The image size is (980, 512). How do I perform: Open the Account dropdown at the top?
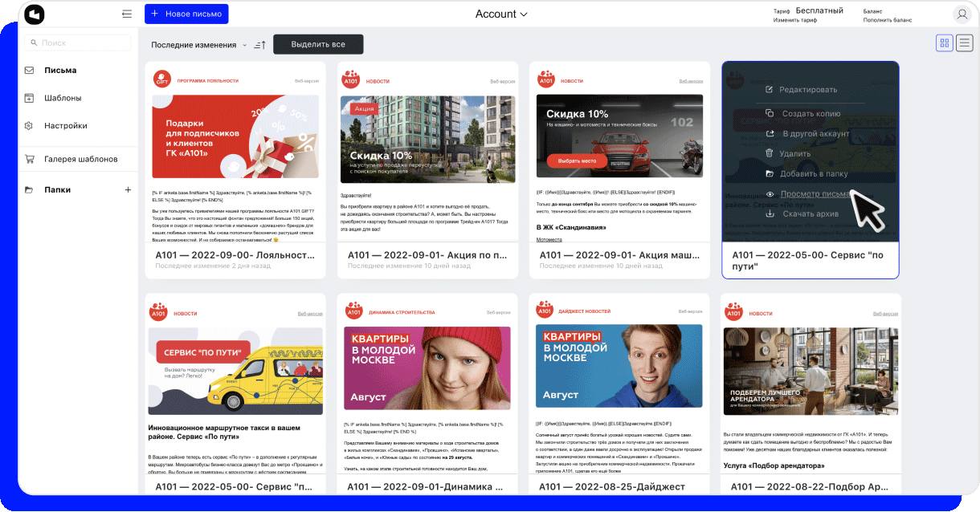pyautogui.click(x=501, y=14)
